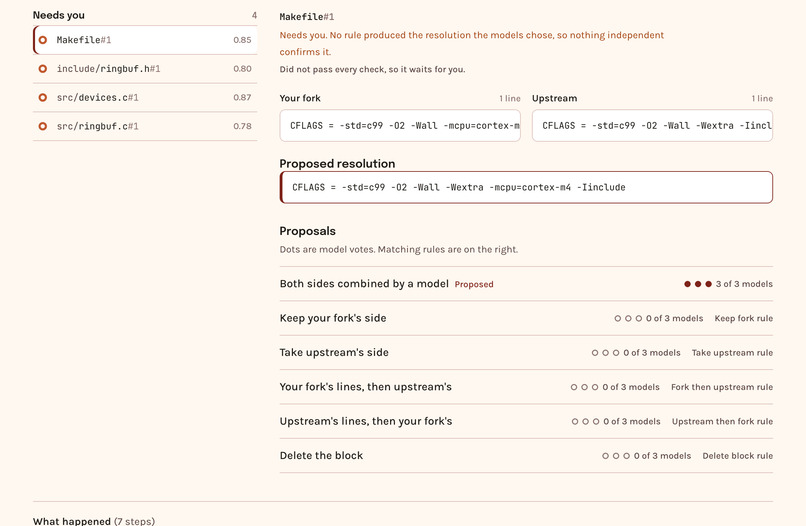This screenshot has width=806, height=526.
Task: Choose the Delete the block proposal
Action: point(526,456)
